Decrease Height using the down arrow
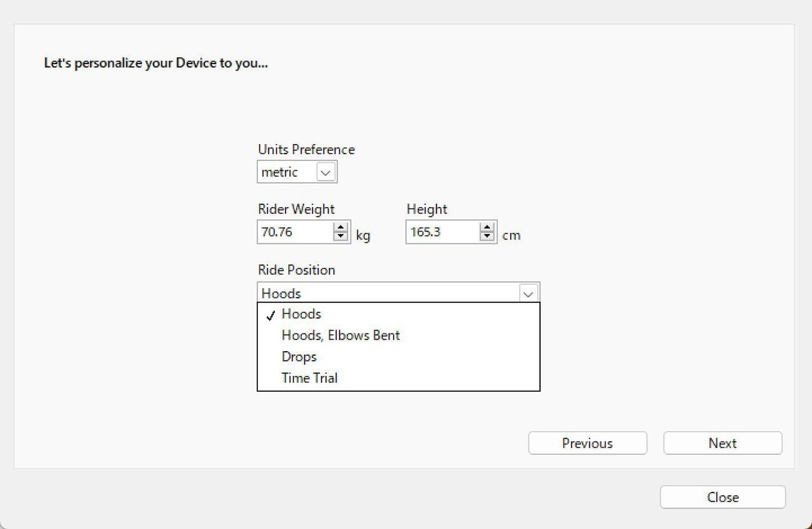The image size is (812, 529). point(487,237)
